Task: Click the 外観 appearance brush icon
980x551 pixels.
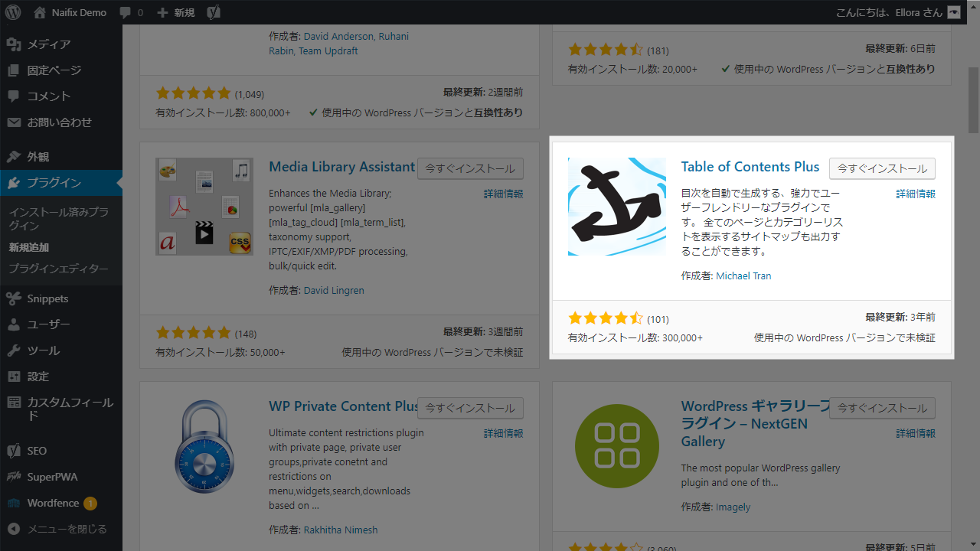Action: pos(14,157)
